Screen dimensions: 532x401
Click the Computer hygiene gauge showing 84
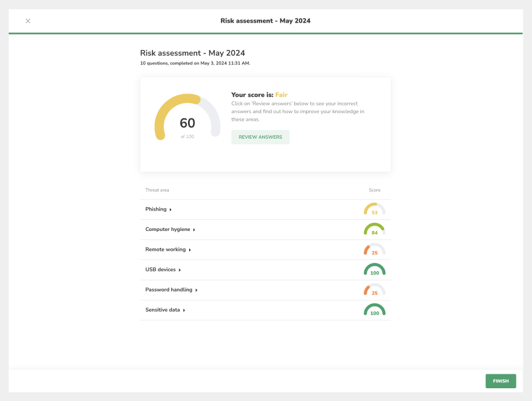click(x=374, y=230)
